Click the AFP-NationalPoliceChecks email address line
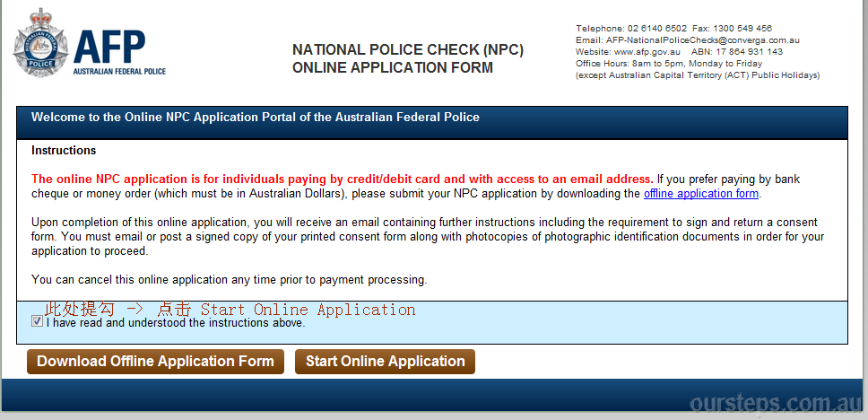This screenshot has height=420, width=868. [688, 40]
